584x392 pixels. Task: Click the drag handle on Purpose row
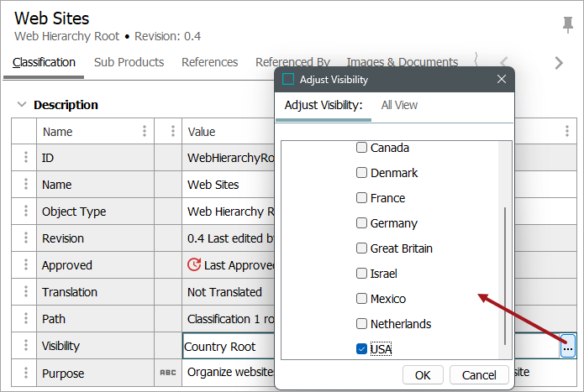(24, 373)
